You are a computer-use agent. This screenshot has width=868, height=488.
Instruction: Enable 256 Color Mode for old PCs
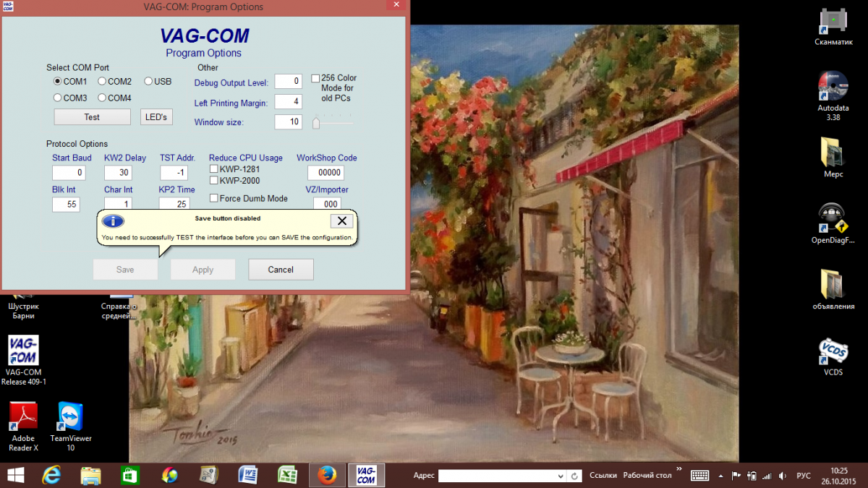[315, 78]
